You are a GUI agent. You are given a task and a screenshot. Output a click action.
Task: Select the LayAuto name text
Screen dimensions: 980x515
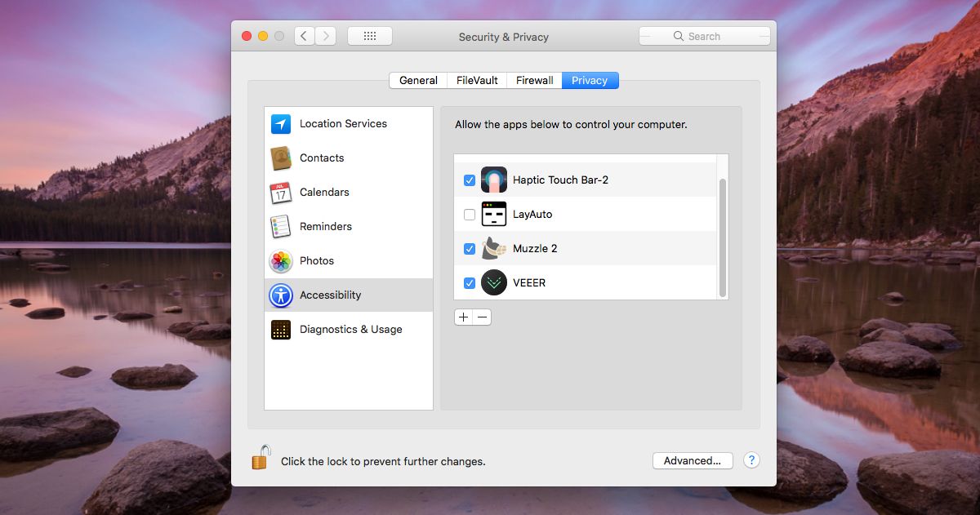pos(532,215)
